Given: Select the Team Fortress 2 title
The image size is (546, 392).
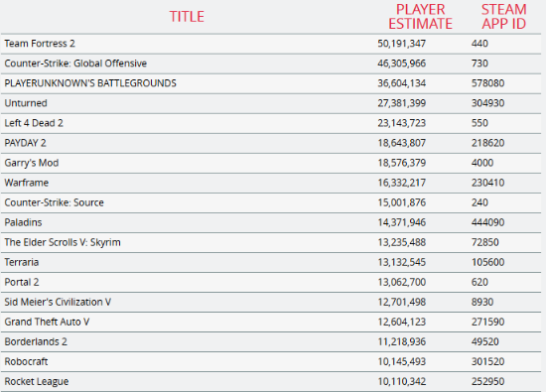Looking at the screenshot, I should tap(40, 44).
